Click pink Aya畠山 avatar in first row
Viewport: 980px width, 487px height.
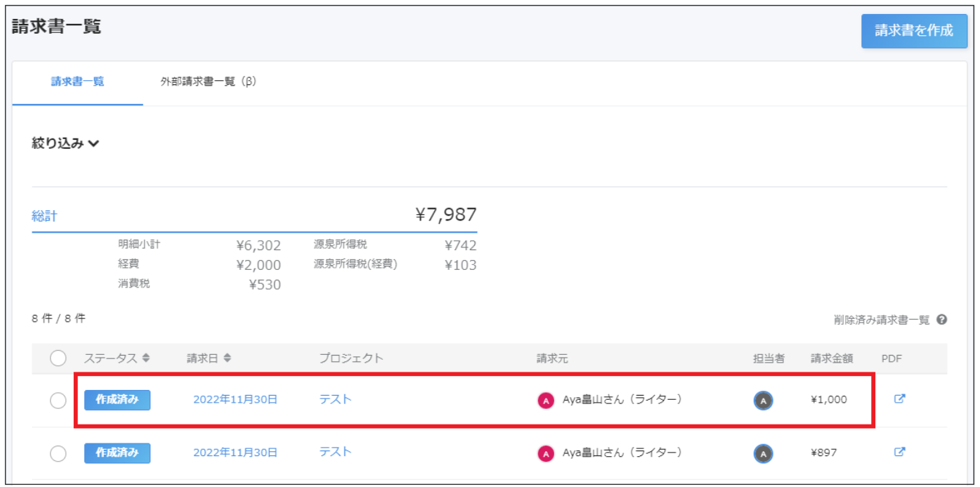[546, 401]
